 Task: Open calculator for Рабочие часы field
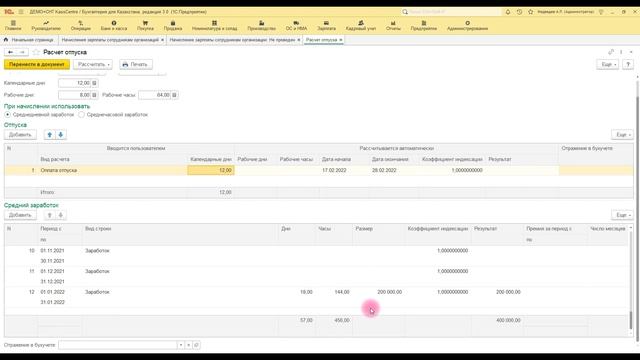[174, 95]
